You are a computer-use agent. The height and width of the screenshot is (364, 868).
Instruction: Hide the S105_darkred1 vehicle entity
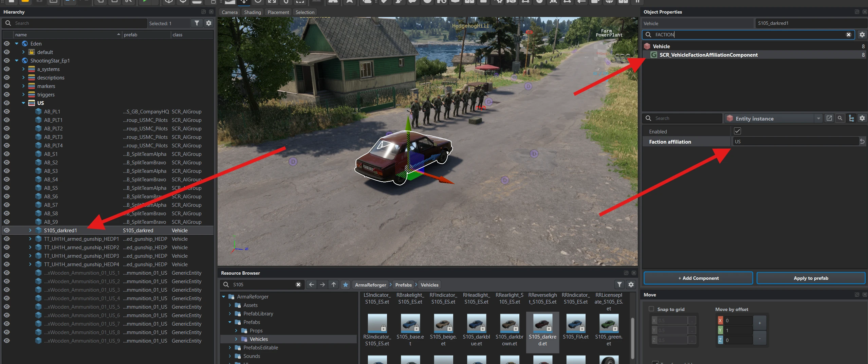[x=6, y=230]
